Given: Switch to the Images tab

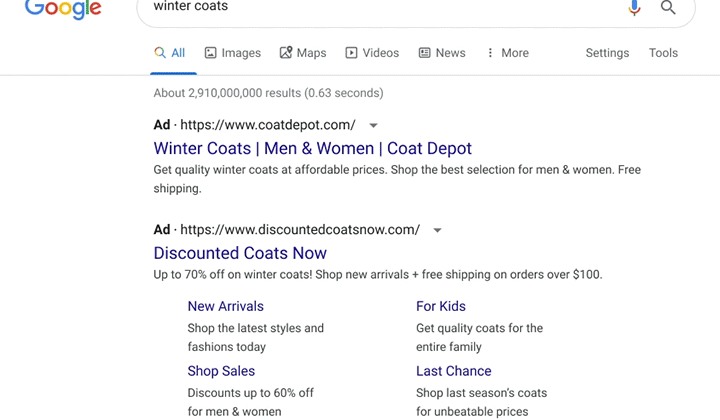Looking at the screenshot, I should click(x=233, y=53).
